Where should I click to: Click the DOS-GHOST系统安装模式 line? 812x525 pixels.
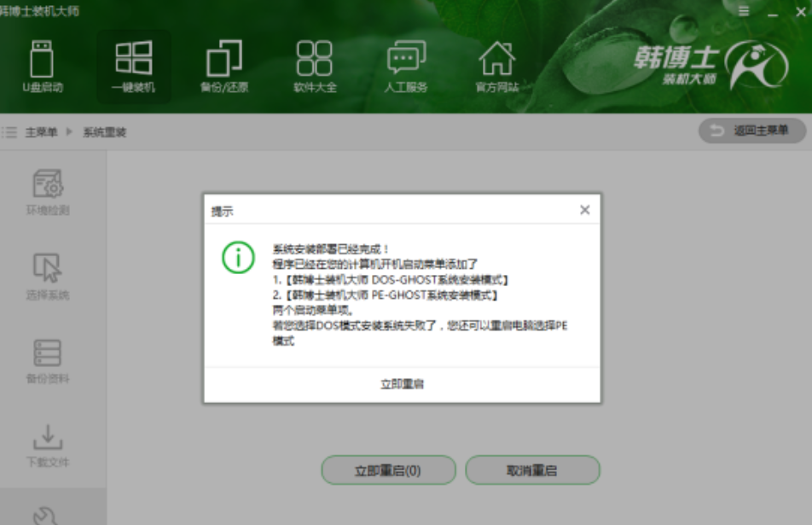391,280
